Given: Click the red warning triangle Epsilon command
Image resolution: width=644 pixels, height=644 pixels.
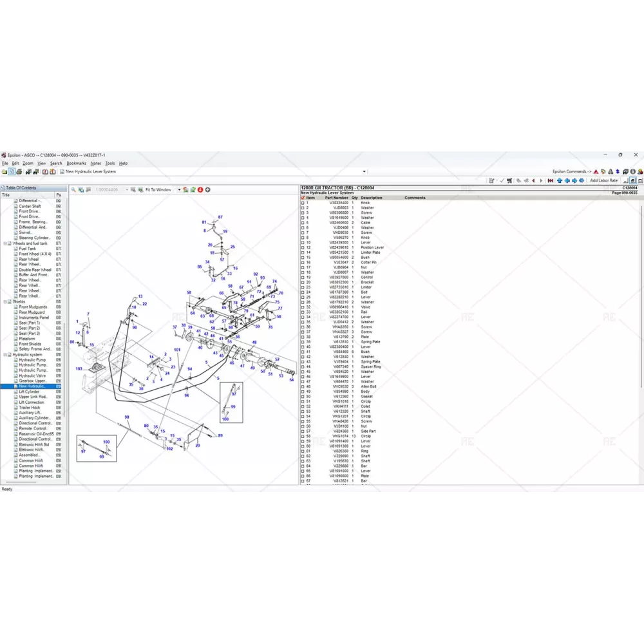Looking at the screenshot, I should tap(596, 172).
